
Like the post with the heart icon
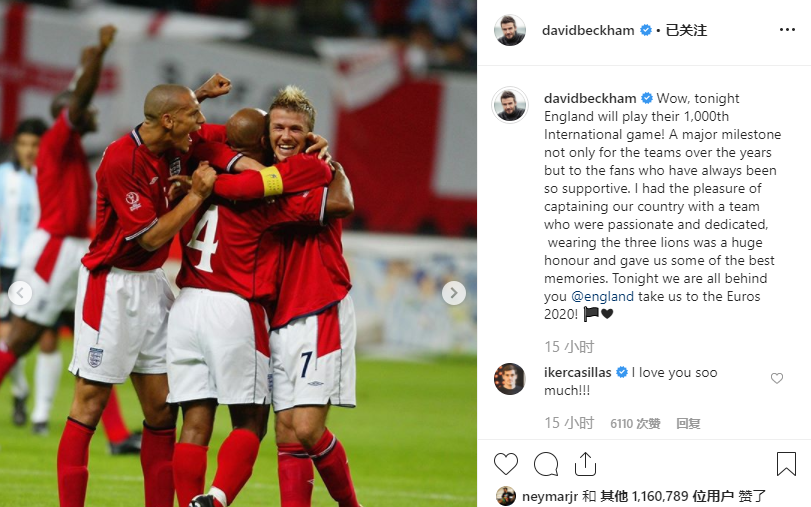click(506, 464)
